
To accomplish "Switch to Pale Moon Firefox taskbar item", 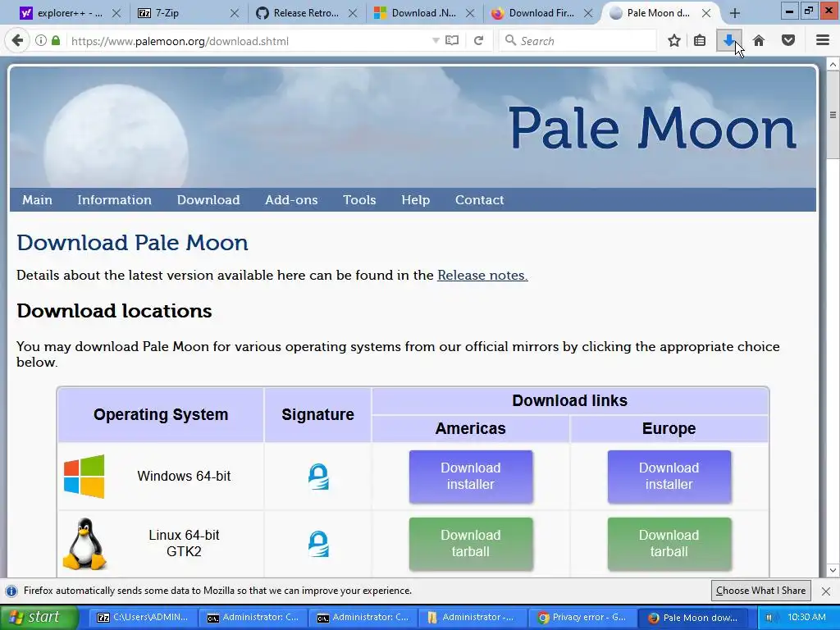I will coord(692,618).
